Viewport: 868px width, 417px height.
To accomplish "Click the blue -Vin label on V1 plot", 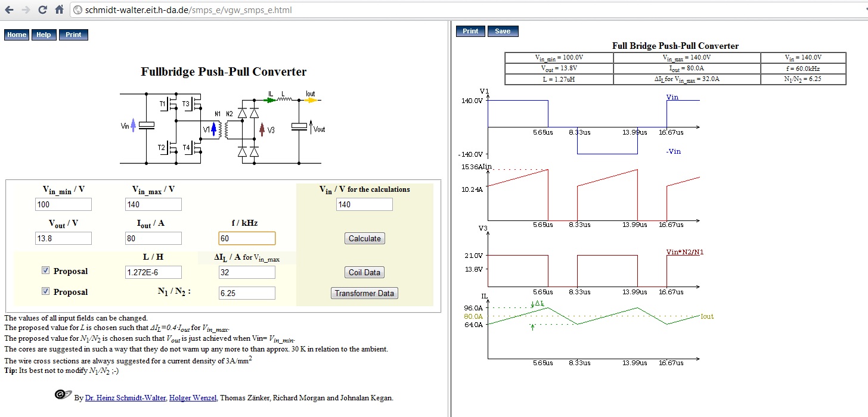I will click(673, 151).
